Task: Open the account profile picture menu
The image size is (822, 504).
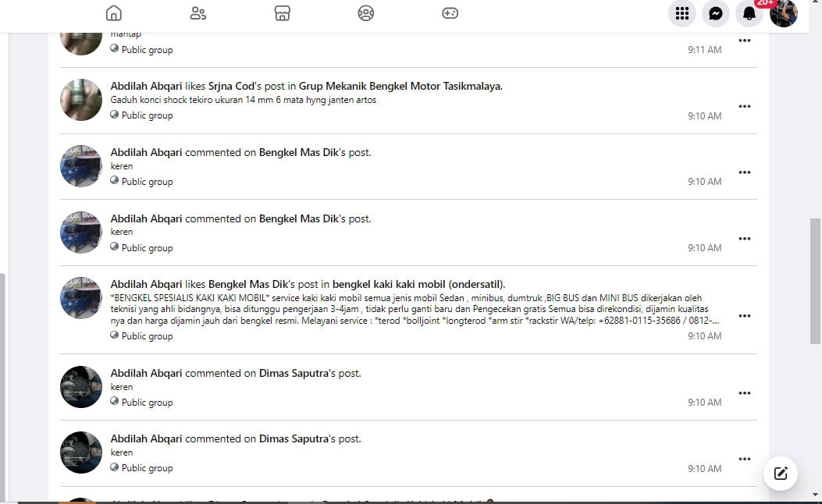Action: (783, 13)
